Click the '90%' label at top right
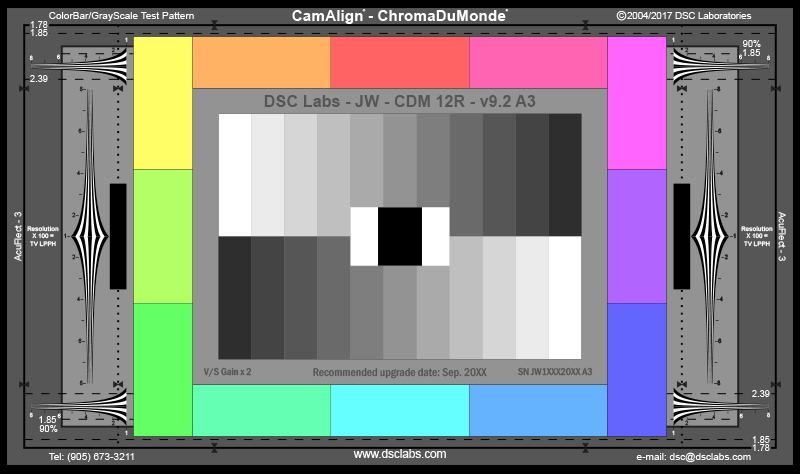Viewport: 800px width, 474px height. (x=751, y=44)
